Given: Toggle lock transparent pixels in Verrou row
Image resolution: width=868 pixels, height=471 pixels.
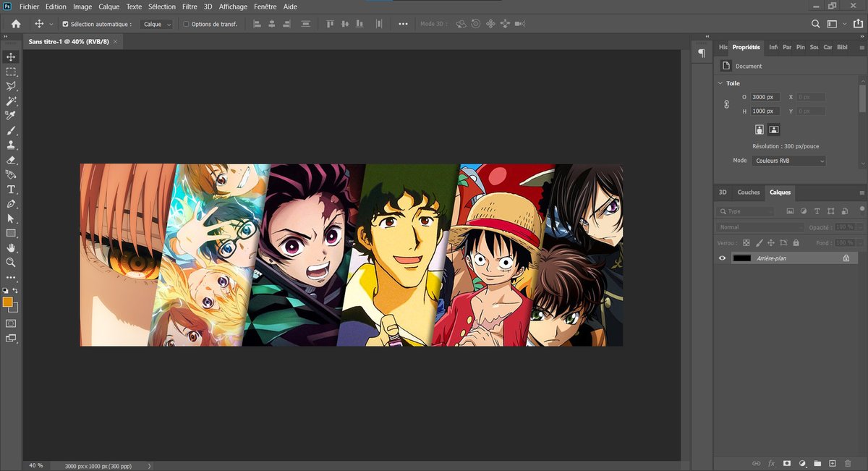Looking at the screenshot, I should 747,243.
